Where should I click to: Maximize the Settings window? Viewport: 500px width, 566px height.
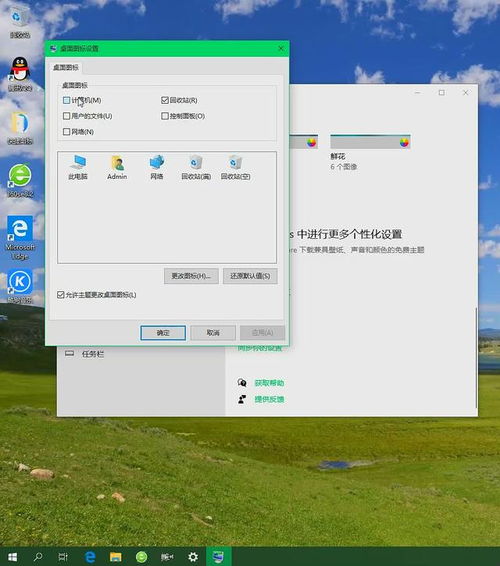(x=442, y=93)
